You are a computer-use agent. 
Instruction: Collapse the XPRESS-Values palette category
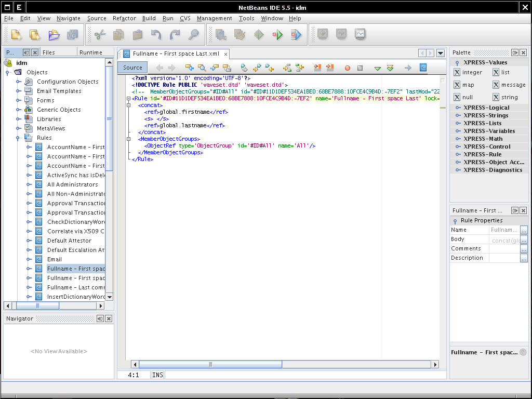[457, 63]
